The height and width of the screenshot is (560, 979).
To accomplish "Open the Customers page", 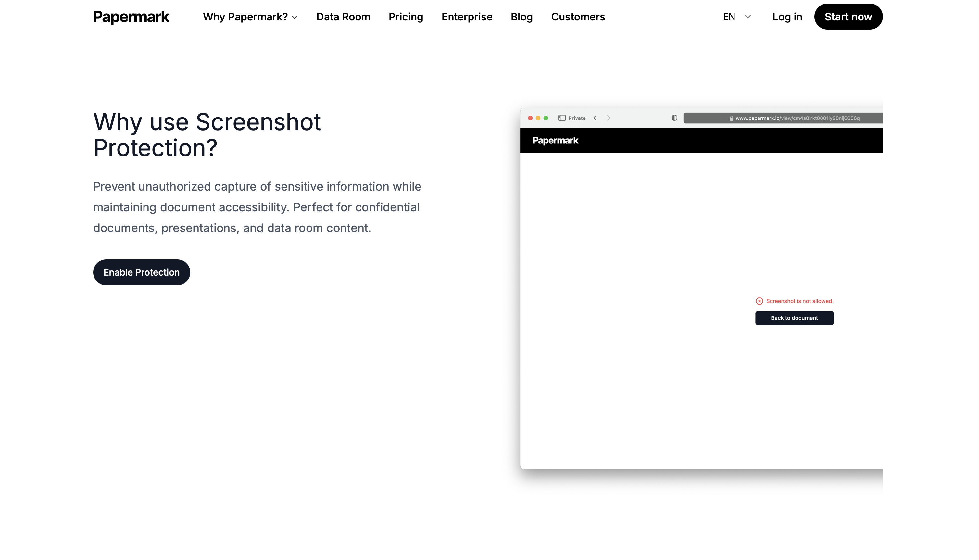I will (x=578, y=17).
